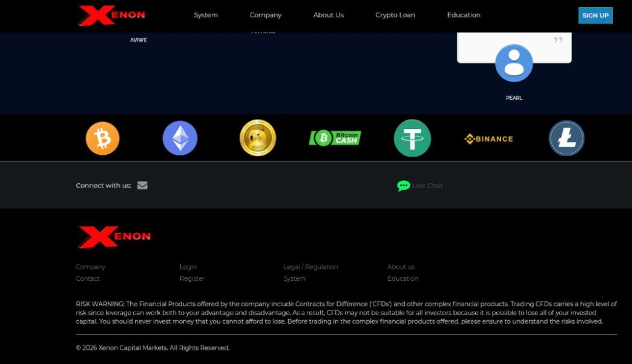Select Crypto Loan in top navigation
The width and height of the screenshot is (632, 364).
tap(395, 15)
